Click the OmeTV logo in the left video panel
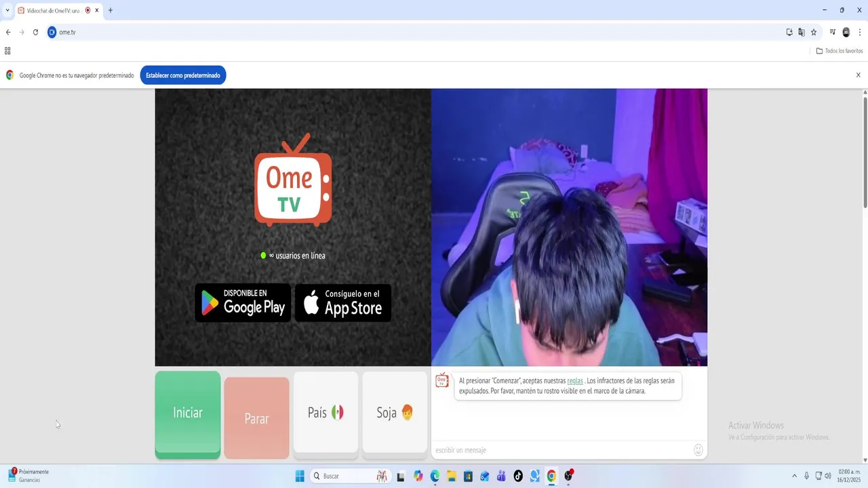Viewport: 868px width, 488px height. click(x=293, y=180)
